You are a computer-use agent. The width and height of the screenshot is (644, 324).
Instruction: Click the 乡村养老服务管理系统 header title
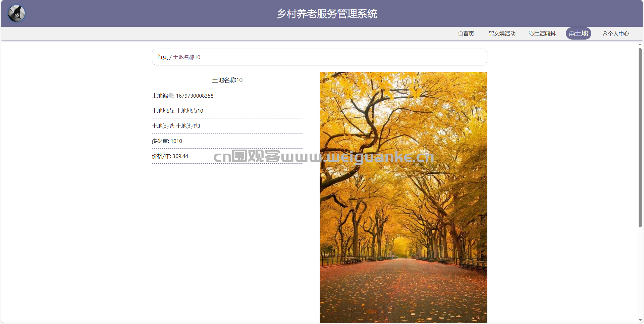tap(327, 14)
